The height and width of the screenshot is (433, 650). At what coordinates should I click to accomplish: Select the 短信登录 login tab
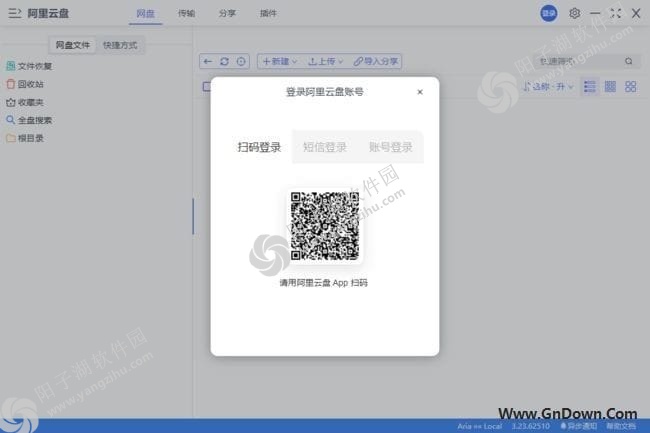[x=325, y=147]
